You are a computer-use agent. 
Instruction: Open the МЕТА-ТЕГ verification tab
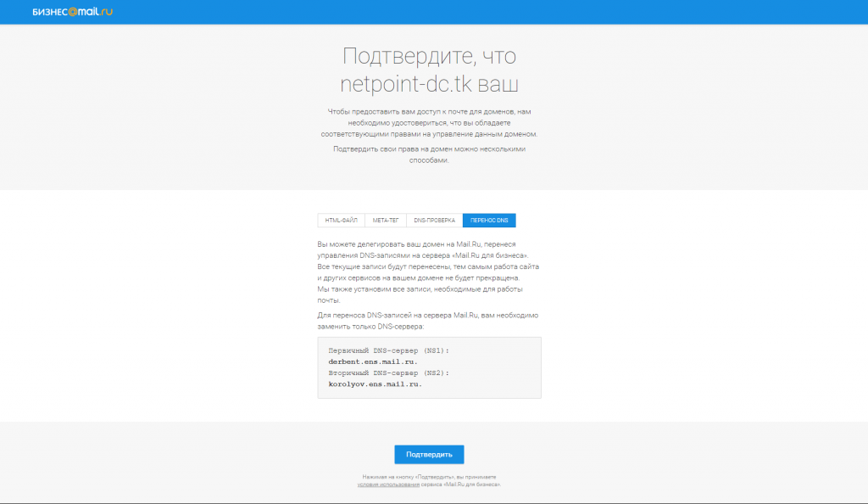(386, 221)
